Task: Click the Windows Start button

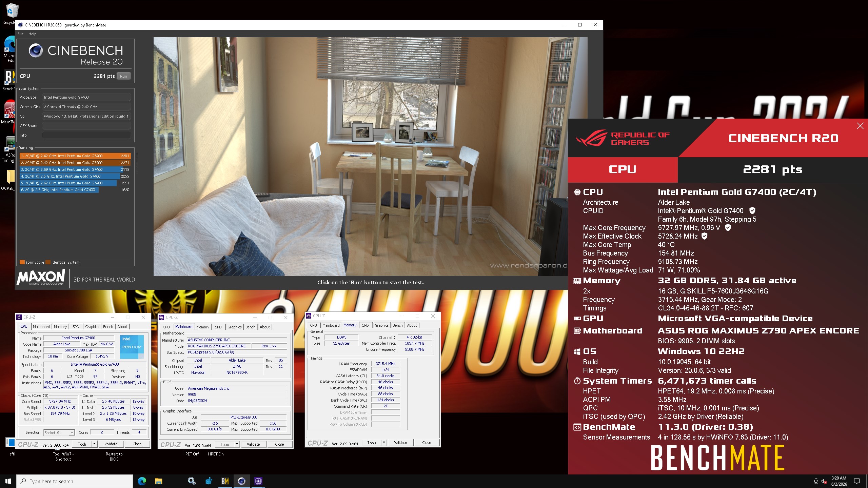Action: pyautogui.click(x=8, y=481)
